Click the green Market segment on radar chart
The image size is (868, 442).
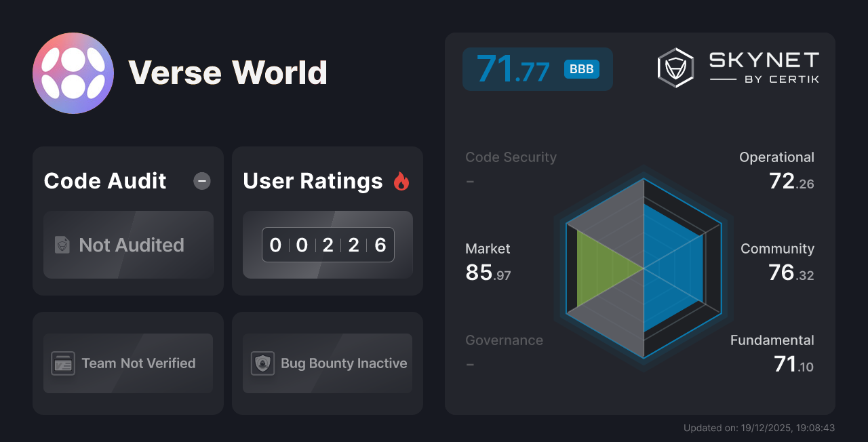click(597, 270)
